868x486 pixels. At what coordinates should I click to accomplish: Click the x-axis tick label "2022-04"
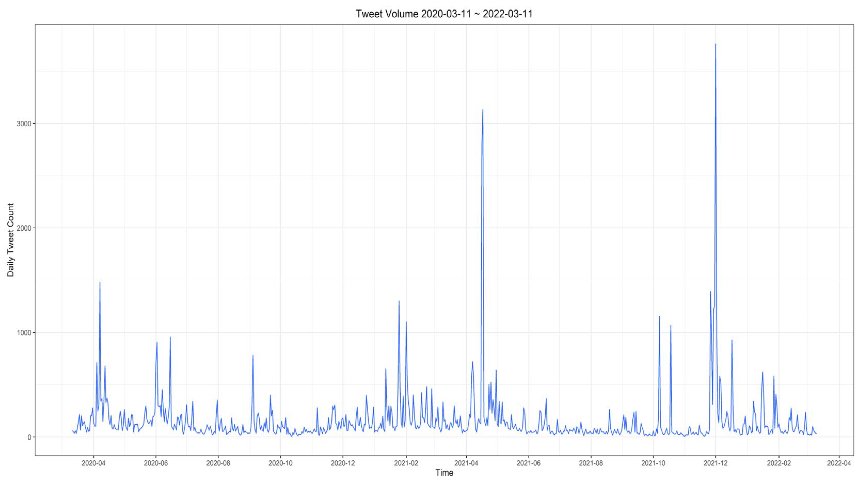click(x=839, y=463)
